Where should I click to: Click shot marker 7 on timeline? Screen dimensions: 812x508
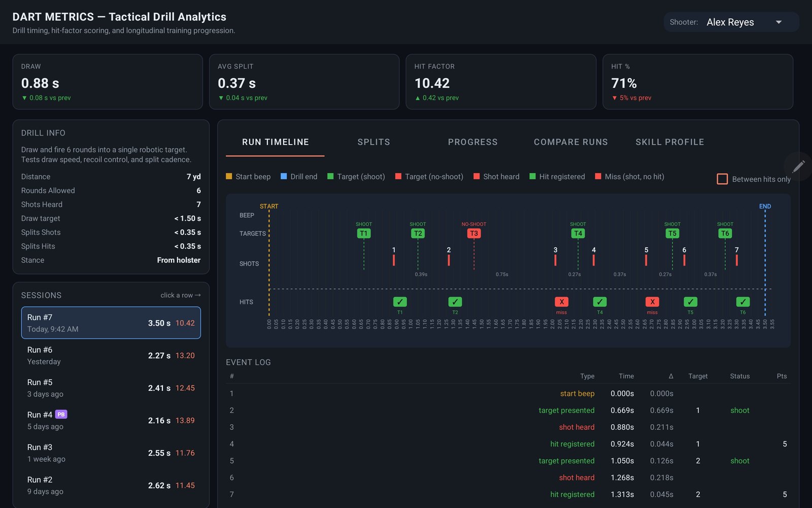(x=737, y=260)
